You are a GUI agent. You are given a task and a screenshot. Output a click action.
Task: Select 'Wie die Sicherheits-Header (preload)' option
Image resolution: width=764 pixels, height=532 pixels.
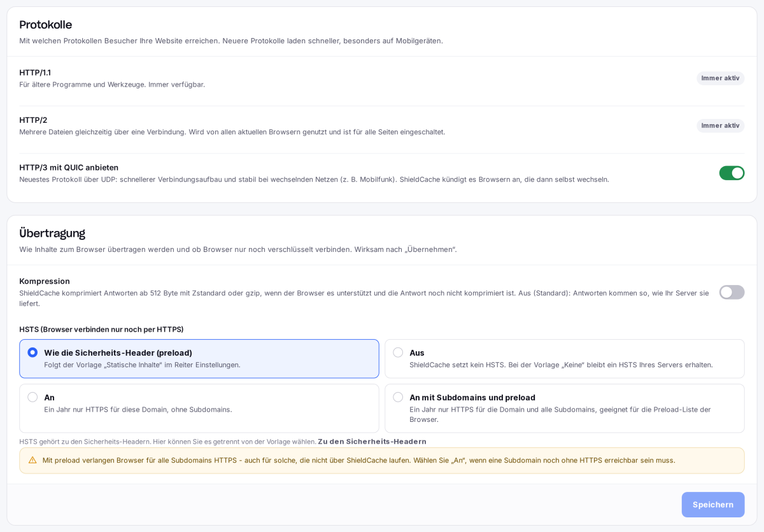point(199,359)
